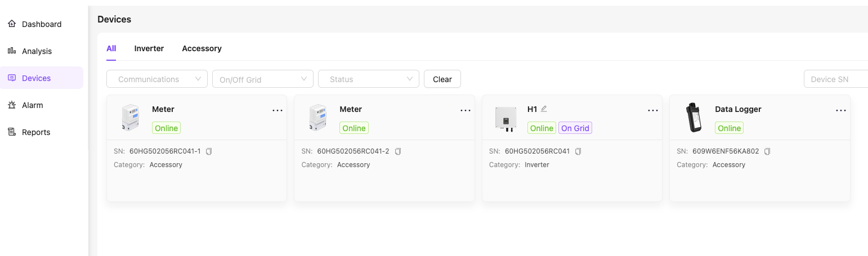Viewport: 868px width, 256px height.
Task: Click the Clear filters button
Action: (x=442, y=79)
